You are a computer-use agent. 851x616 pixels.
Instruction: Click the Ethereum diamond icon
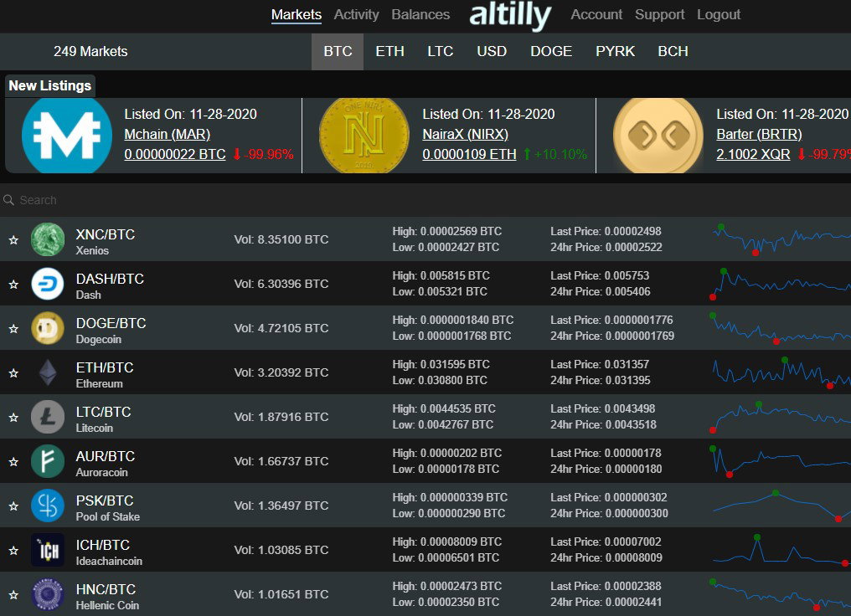coord(48,372)
